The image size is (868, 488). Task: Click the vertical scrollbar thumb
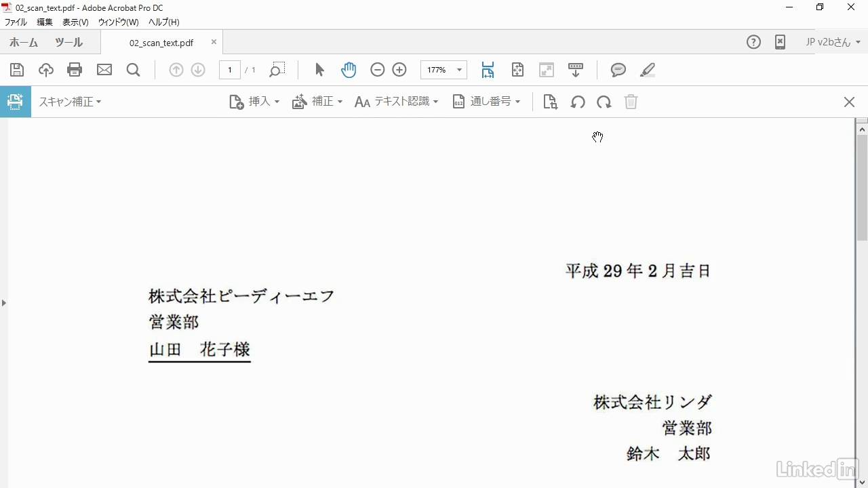[x=863, y=188]
